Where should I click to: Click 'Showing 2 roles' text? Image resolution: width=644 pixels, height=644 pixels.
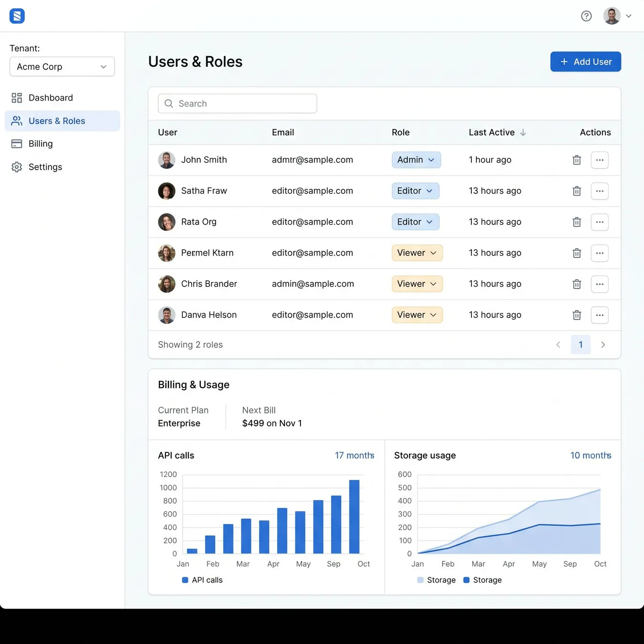tap(190, 344)
